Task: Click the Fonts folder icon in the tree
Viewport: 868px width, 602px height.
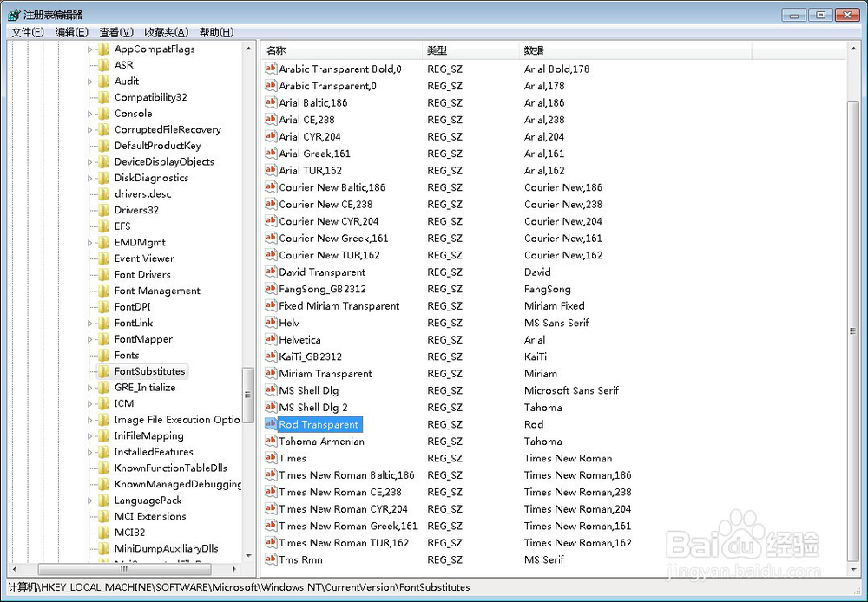Action: tap(105, 355)
